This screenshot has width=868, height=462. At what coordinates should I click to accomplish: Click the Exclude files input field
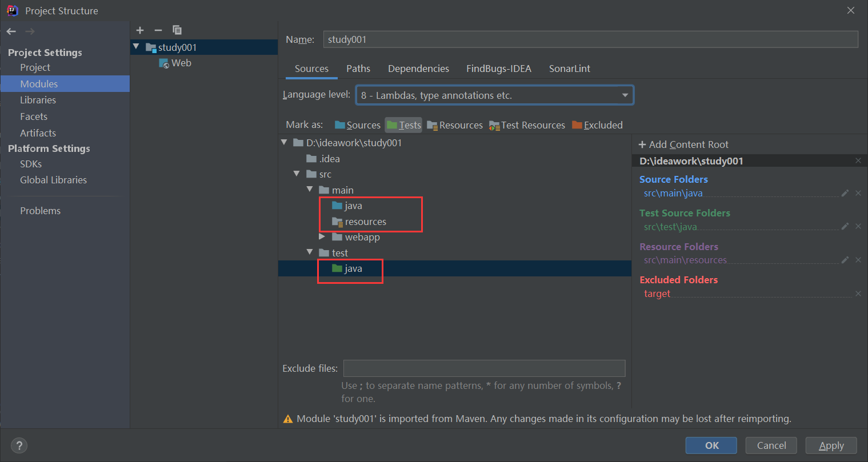click(x=484, y=368)
